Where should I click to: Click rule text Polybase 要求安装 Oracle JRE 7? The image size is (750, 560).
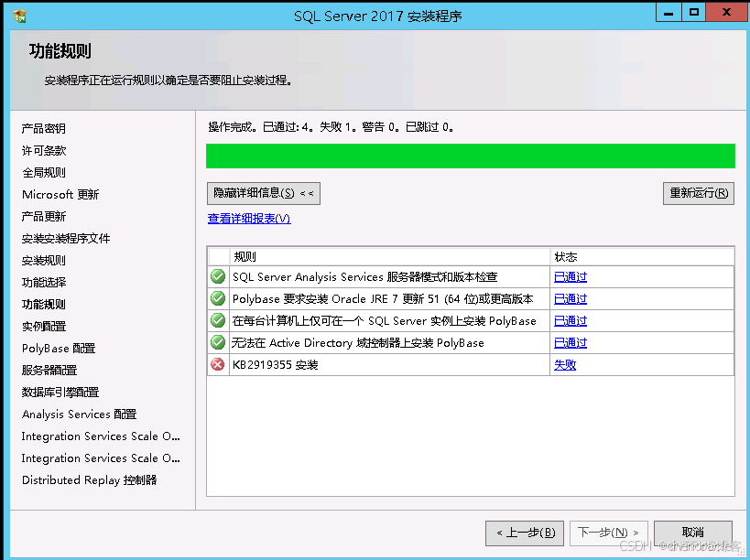coord(383,298)
